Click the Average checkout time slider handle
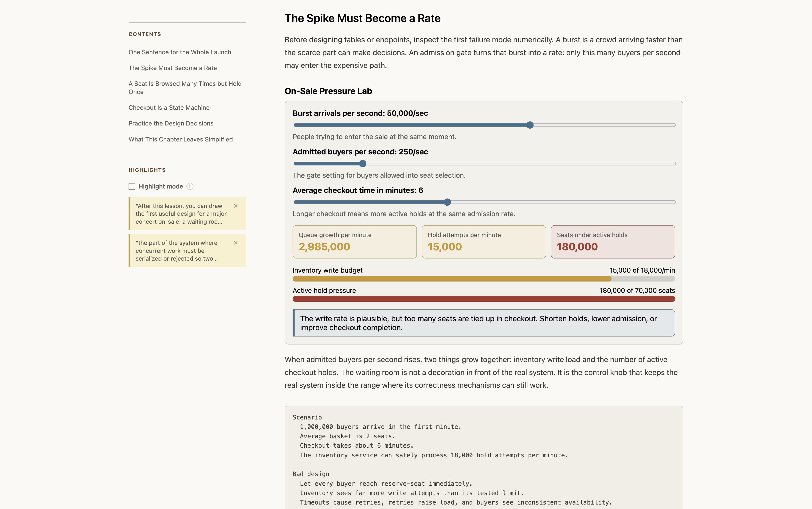Image resolution: width=812 pixels, height=509 pixels. click(447, 202)
